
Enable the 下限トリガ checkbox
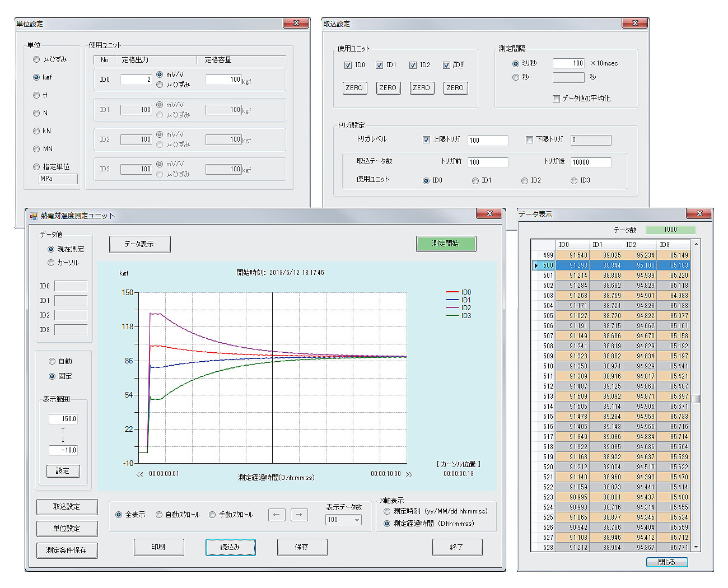[529, 140]
